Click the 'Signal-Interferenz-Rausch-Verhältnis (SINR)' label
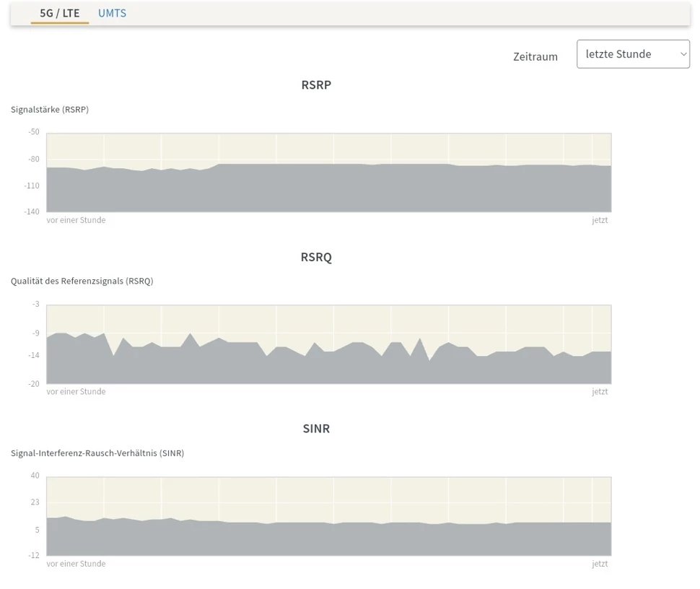Viewport: 700px width, 589px height. tap(97, 453)
